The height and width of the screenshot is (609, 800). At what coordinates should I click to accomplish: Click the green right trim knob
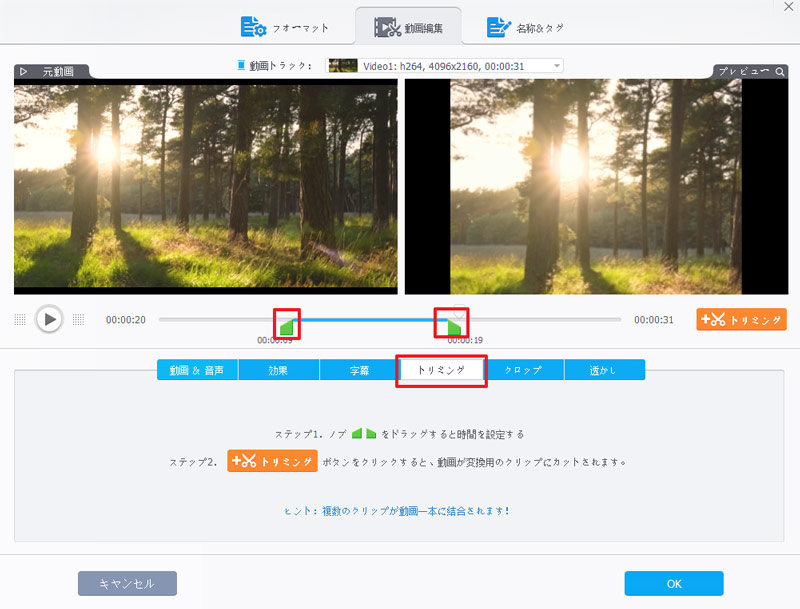(455, 327)
